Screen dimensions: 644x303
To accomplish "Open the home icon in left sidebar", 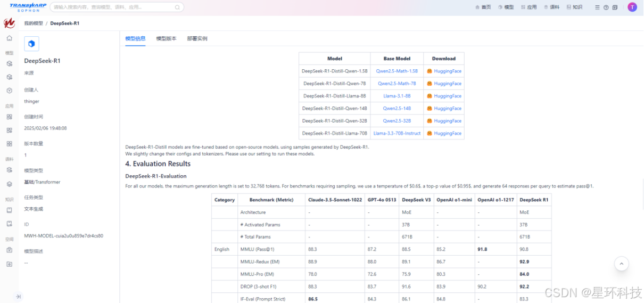I will tap(9, 38).
